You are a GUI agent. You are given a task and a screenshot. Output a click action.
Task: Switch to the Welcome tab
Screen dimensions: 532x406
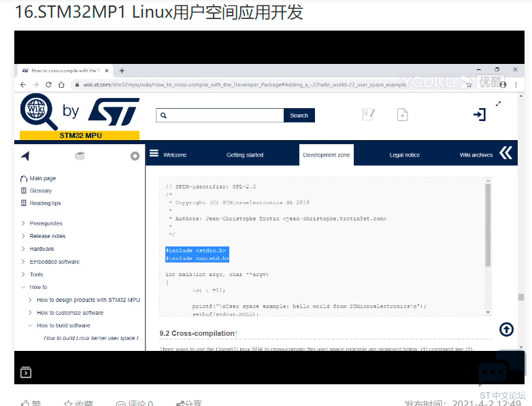175,155
